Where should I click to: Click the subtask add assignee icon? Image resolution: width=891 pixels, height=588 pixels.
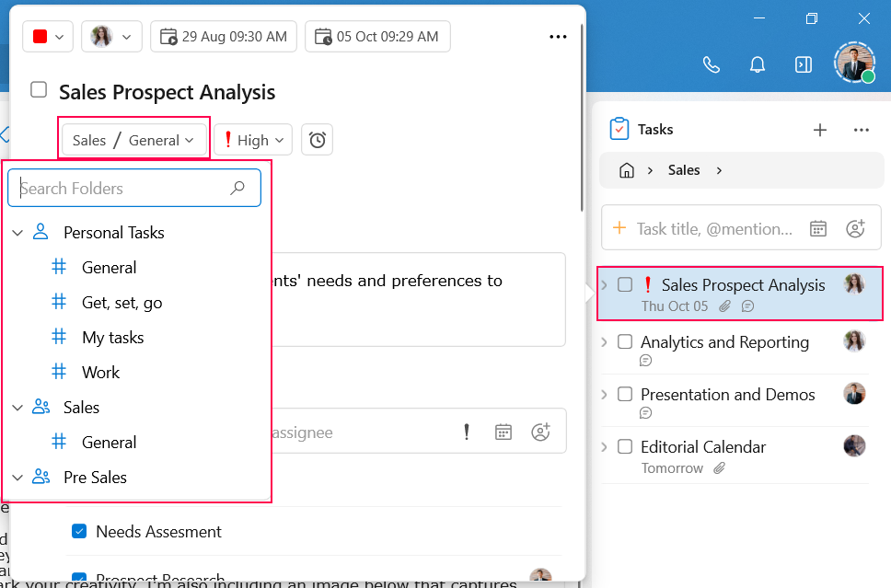540,432
